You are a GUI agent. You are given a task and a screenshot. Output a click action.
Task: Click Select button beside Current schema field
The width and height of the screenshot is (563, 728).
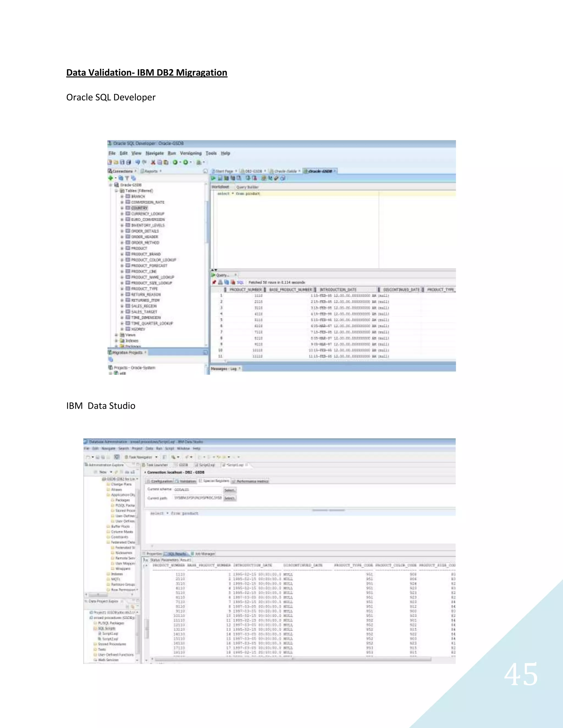(x=230, y=490)
